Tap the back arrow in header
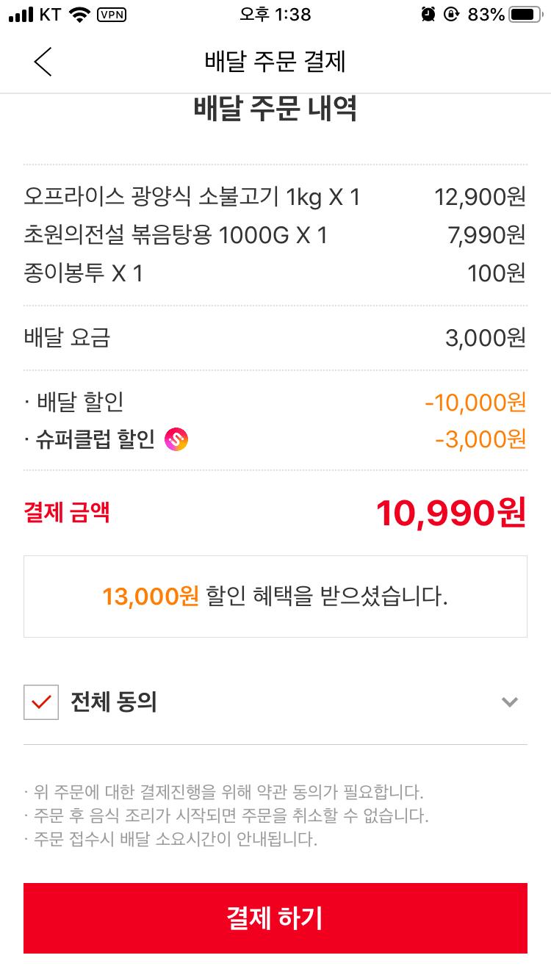This screenshot has width=551, height=980. [43, 62]
